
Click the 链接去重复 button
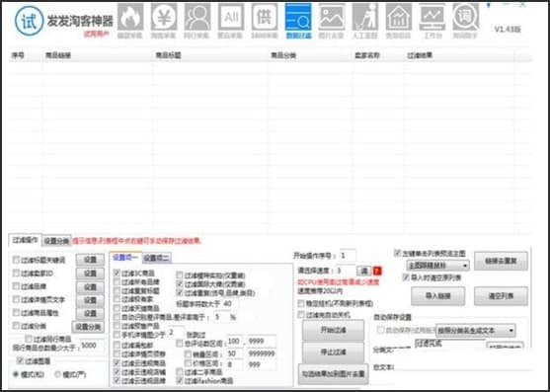[x=501, y=261]
